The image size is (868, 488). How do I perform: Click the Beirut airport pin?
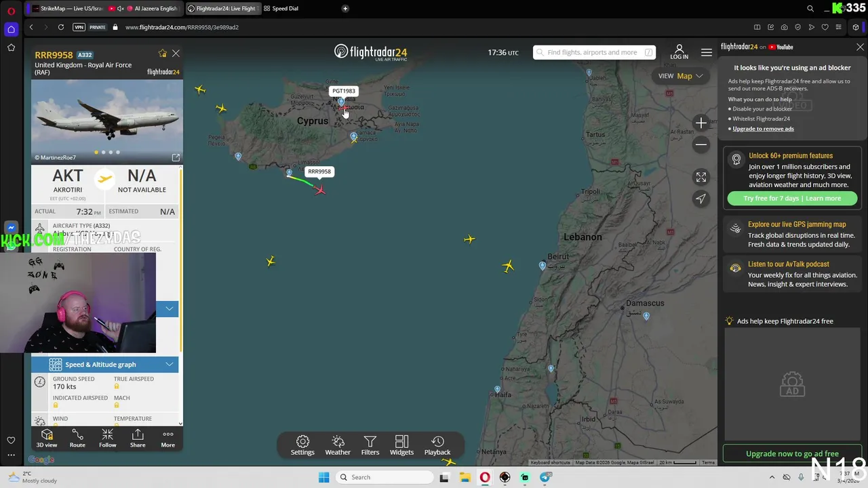pos(542,266)
